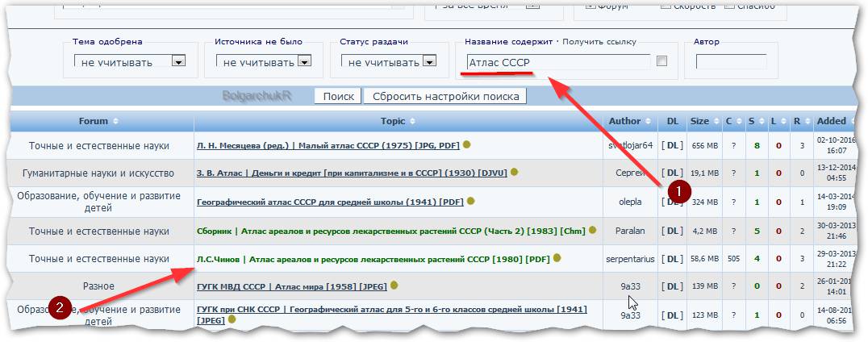Click status dot after ГУГК МВД СССР Атлас мира topic
The height and width of the screenshot is (342, 868).
click(x=394, y=286)
